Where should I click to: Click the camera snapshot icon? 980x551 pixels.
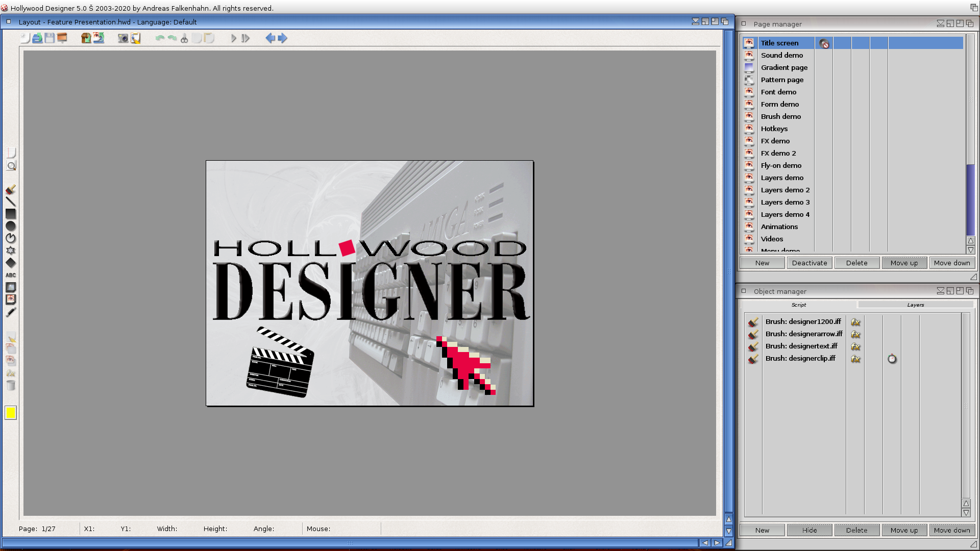123,38
